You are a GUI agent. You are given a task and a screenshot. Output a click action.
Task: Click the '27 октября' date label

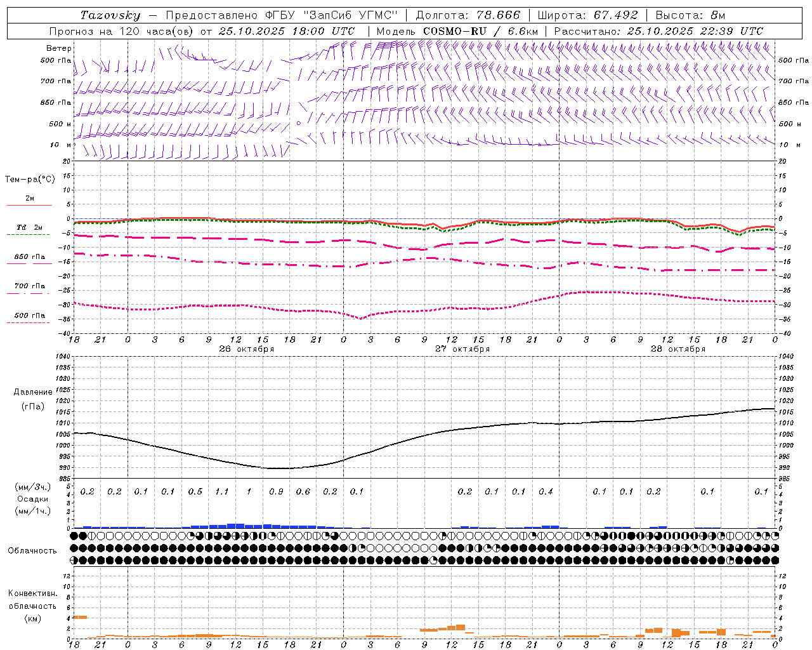(x=462, y=349)
